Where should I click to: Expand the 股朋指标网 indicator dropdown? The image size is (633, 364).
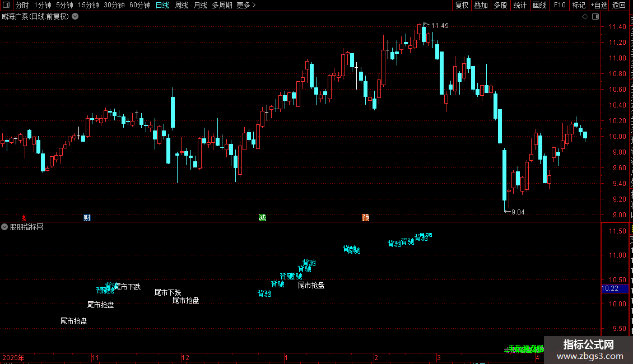click(x=4, y=227)
